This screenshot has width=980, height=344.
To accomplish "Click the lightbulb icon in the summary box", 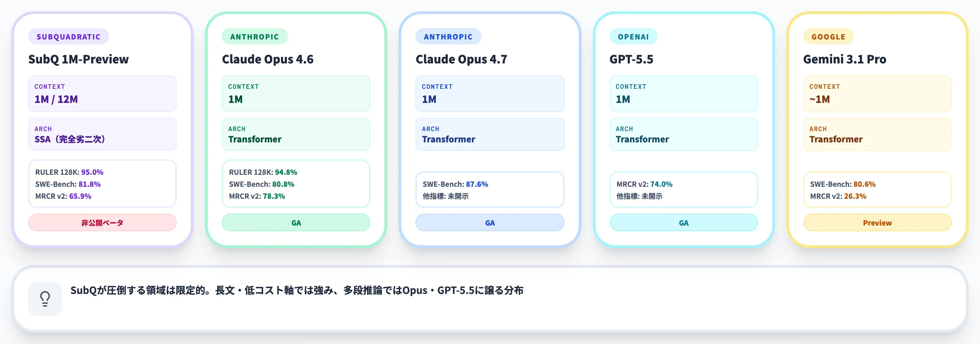I will point(45,299).
